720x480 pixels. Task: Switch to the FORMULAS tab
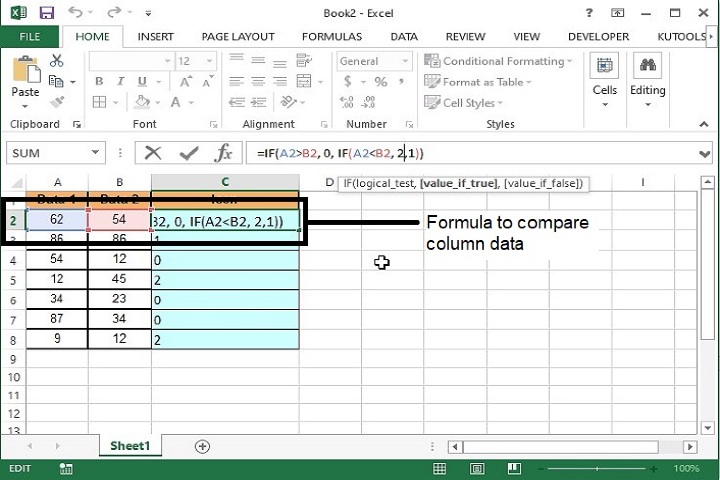click(332, 36)
